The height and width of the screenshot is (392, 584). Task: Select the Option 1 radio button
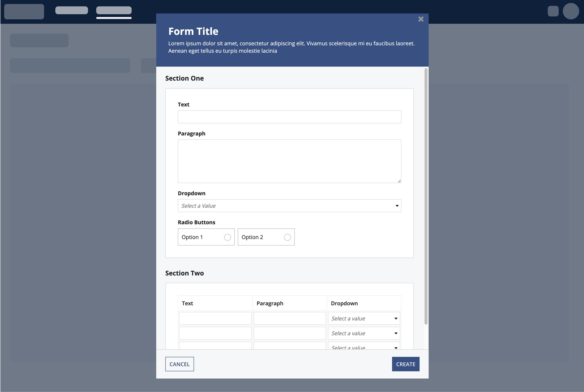(x=227, y=237)
